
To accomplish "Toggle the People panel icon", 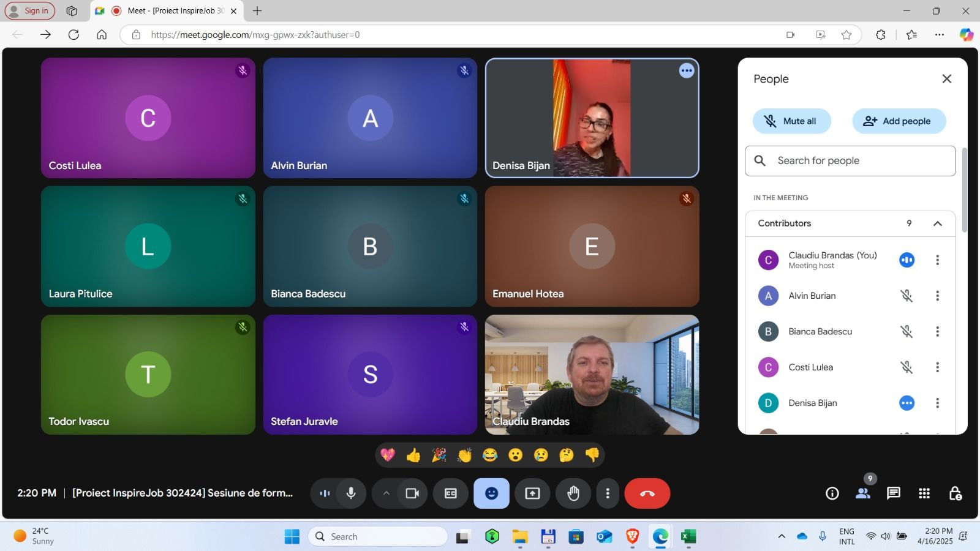I will (x=863, y=493).
